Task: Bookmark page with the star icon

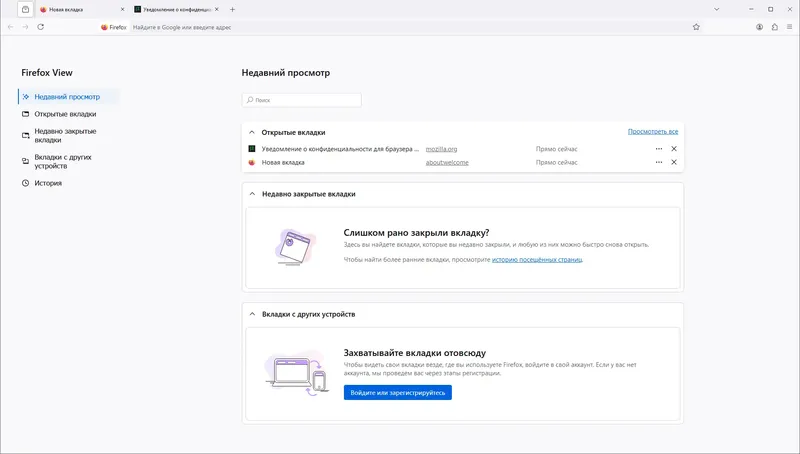Action: (x=696, y=27)
